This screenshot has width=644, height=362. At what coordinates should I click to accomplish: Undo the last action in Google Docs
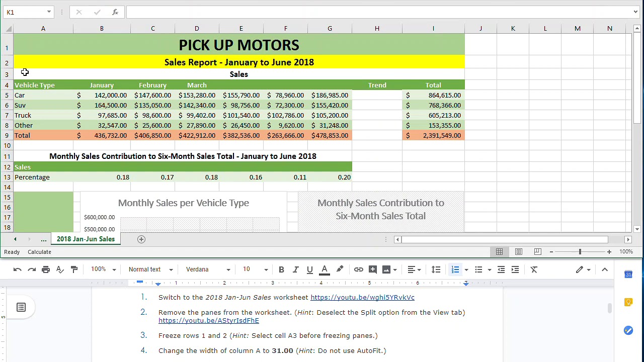pyautogui.click(x=18, y=269)
